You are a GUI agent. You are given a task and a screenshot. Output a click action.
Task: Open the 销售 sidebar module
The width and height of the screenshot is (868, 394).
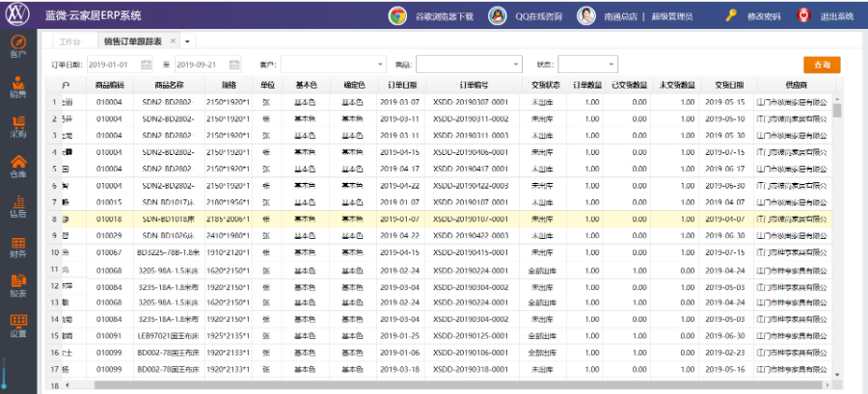[18, 87]
